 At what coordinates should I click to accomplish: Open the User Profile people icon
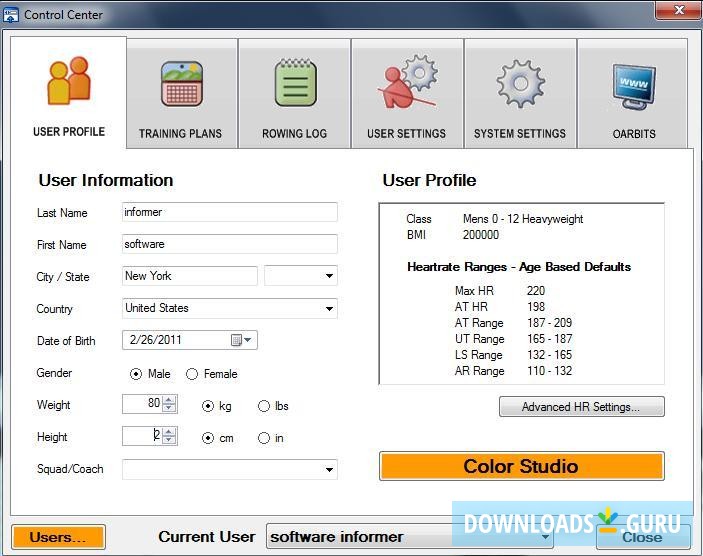pos(68,82)
